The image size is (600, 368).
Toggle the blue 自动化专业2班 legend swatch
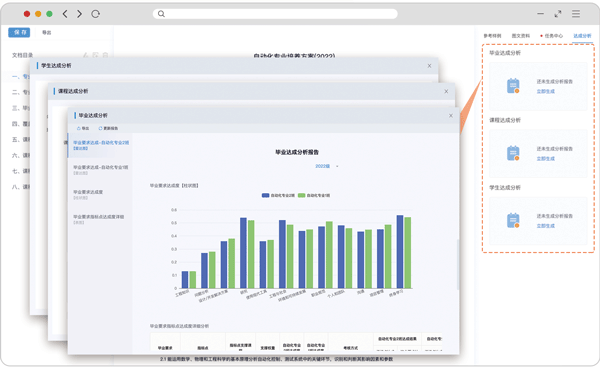click(x=265, y=195)
